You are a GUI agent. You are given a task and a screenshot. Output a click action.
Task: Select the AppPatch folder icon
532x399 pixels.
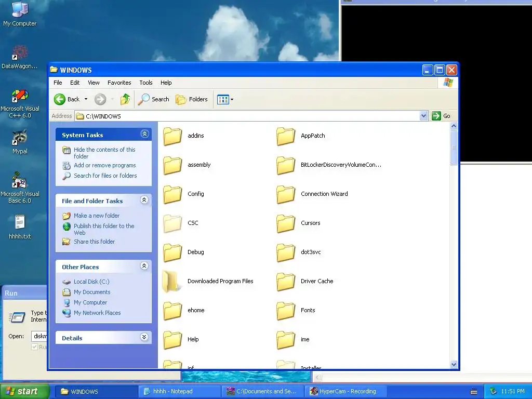pyautogui.click(x=286, y=136)
